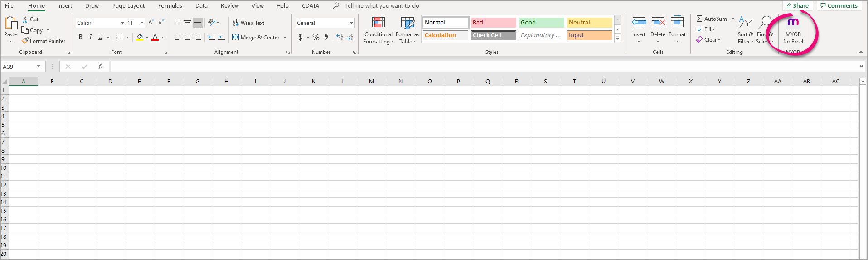Open the General number format dropdown
The image size is (868, 260).
(351, 23)
